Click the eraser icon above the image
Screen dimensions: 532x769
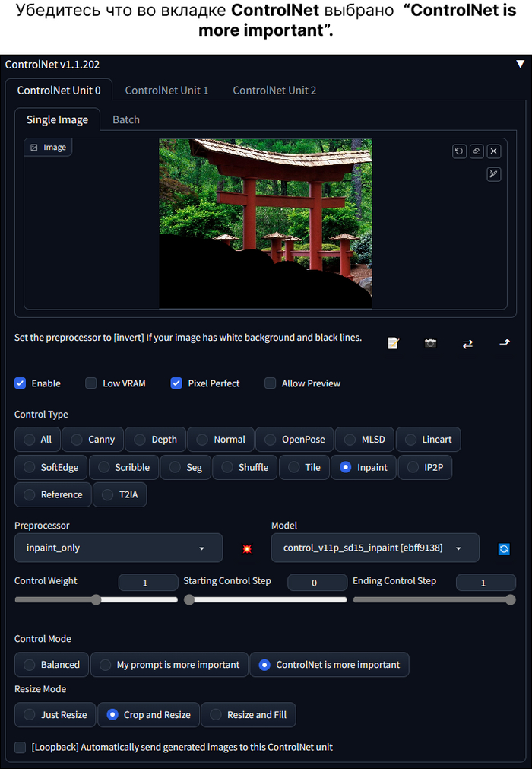point(477,151)
